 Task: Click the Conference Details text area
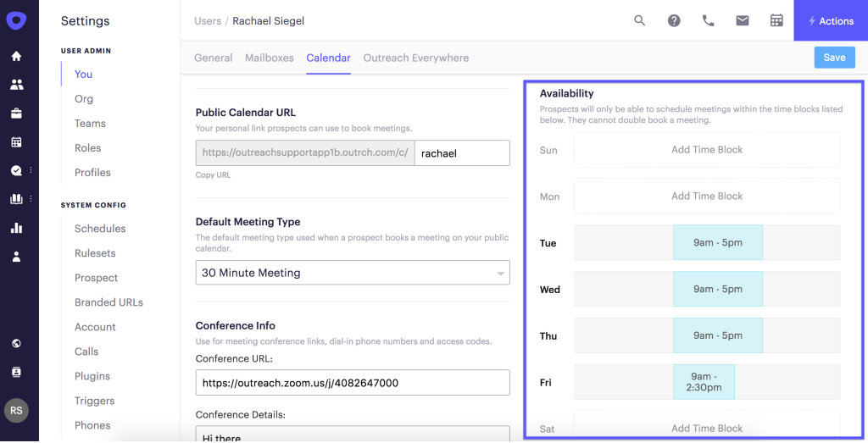pyautogui.click(x=353, y=435)
